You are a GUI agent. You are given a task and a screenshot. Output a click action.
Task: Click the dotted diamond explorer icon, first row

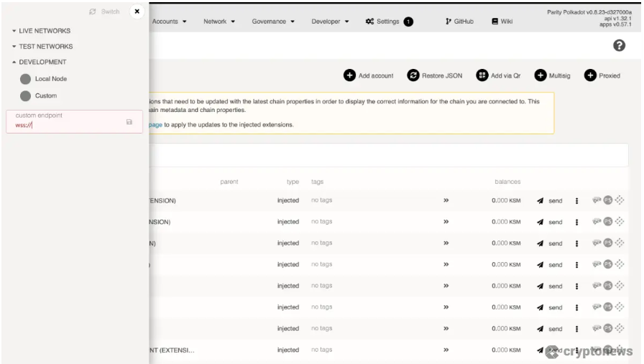pos(620,200)
